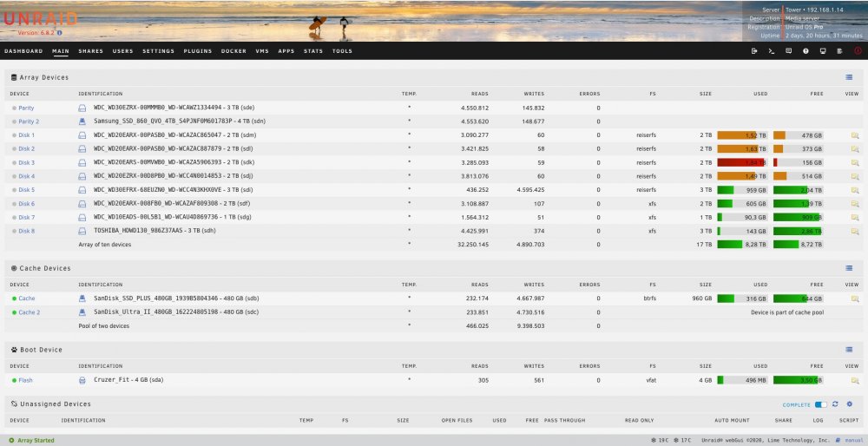
Task: Open the Cache device link
Action: tap(27, 298)
